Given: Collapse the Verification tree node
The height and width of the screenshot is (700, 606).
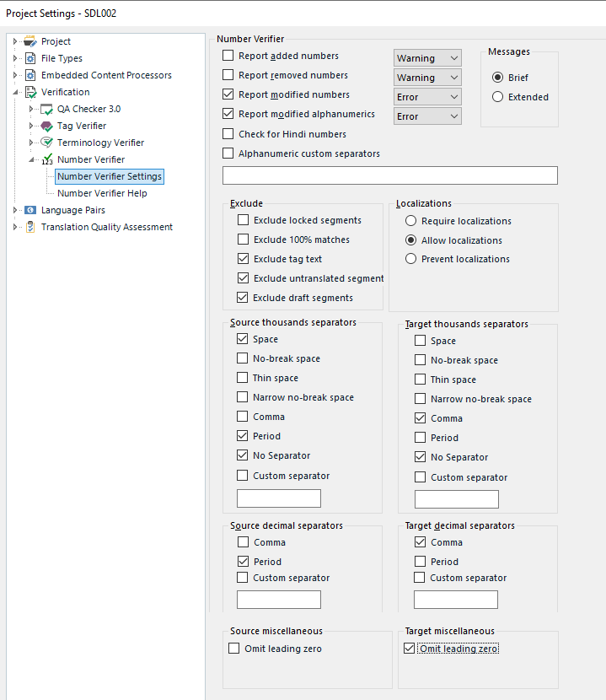Looking at the screenshot, I should tap(15, 92).
